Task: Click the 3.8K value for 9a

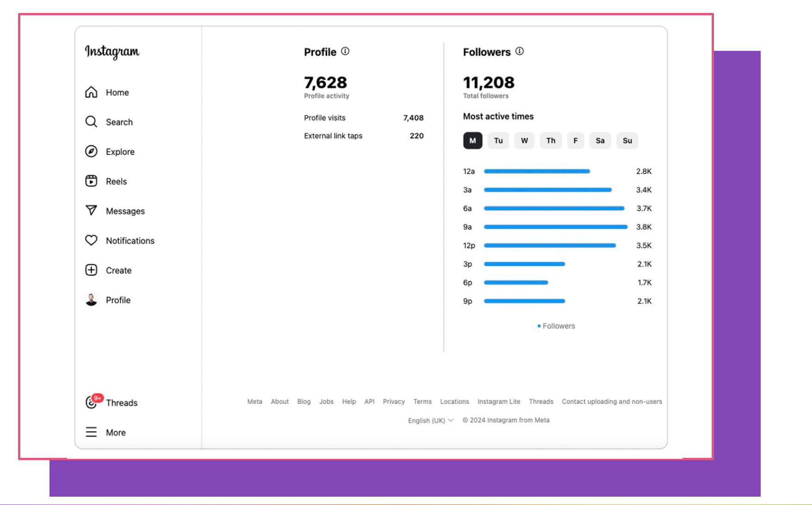Action: pos(644,227)
